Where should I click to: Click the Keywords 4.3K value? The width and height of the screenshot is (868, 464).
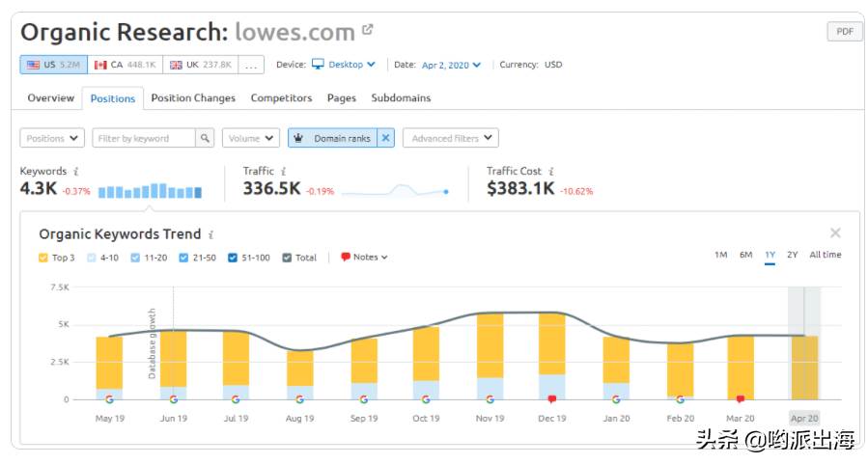(x=39, y=188)
